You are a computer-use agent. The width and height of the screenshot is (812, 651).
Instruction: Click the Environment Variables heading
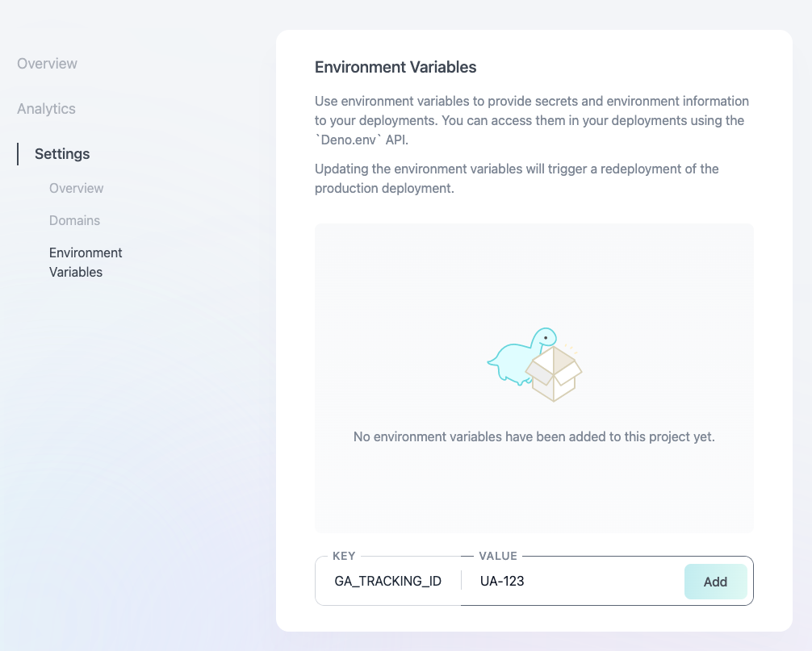tap(396, 67)
